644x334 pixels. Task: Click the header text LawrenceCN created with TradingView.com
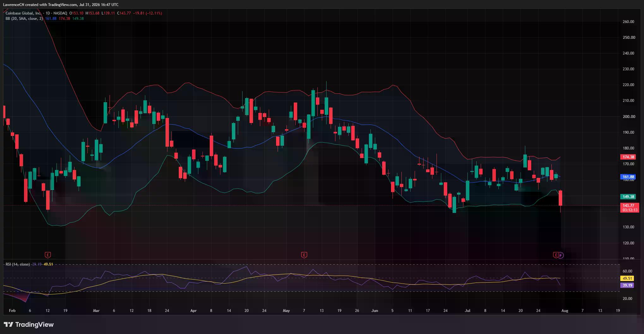click(x=40, y=4)
